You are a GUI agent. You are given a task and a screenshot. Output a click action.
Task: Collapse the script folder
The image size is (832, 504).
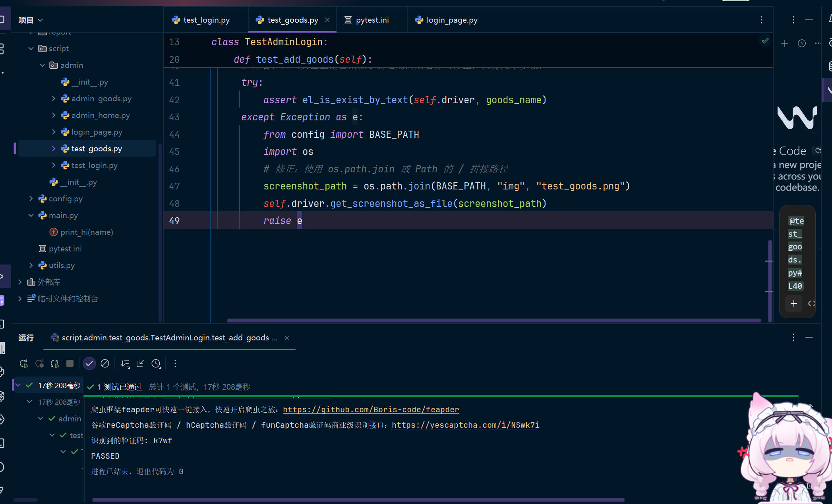click(x=31, y=48)
